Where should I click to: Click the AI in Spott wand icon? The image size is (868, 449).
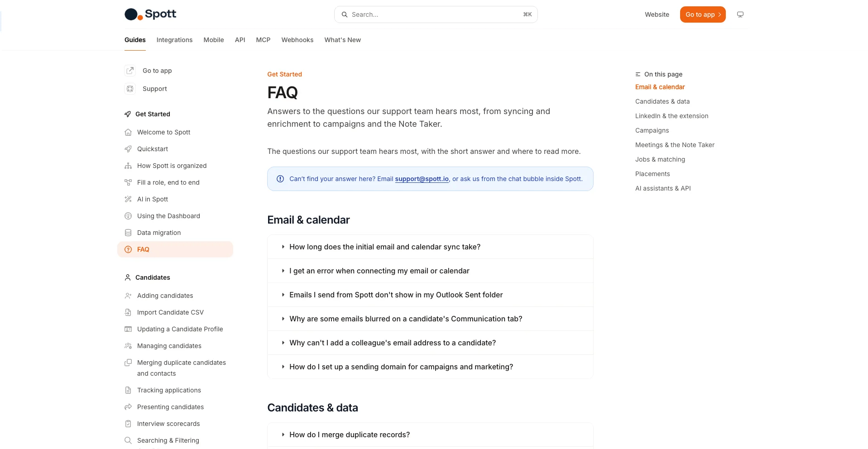click(x=128, y=199)
